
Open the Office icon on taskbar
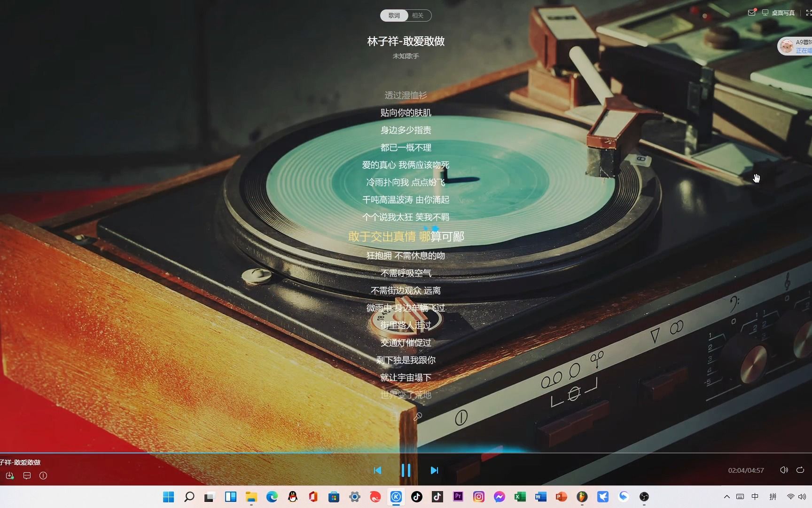(313, 497)
